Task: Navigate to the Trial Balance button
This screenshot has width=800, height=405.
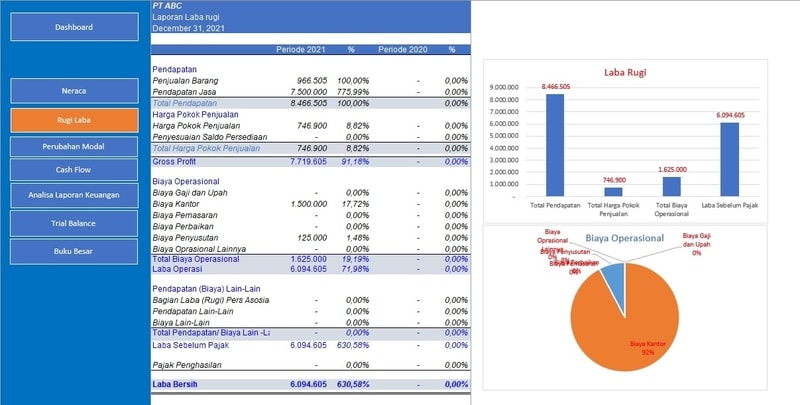Action: pyautogui.click(x=74, y=223)
